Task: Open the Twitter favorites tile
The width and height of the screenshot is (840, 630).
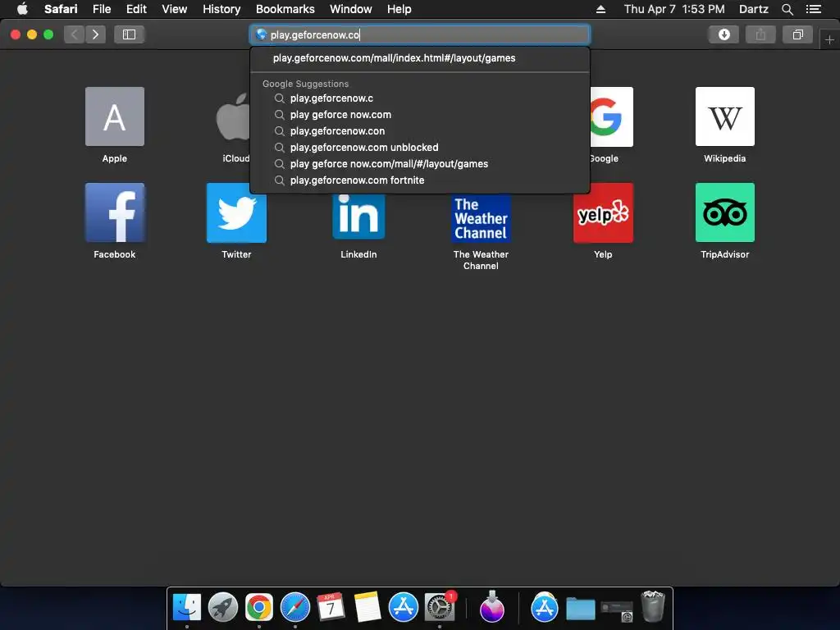Action: (236, 212)
